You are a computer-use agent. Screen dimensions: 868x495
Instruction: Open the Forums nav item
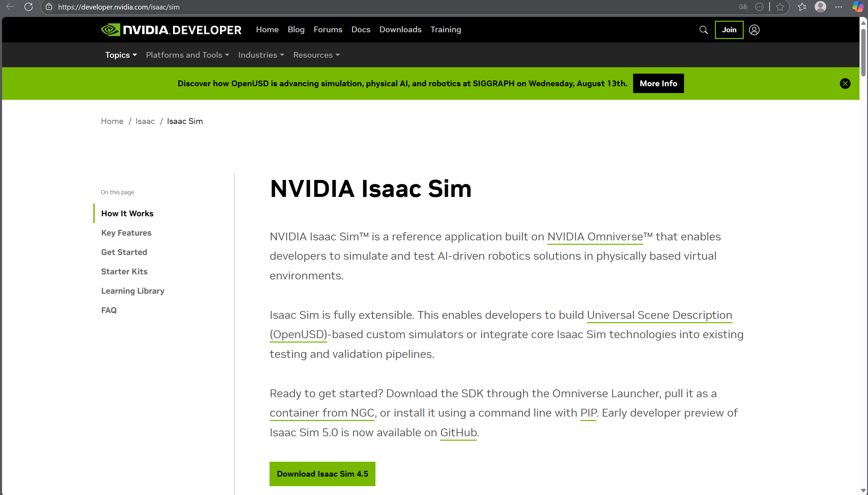(x=328, y=30)
